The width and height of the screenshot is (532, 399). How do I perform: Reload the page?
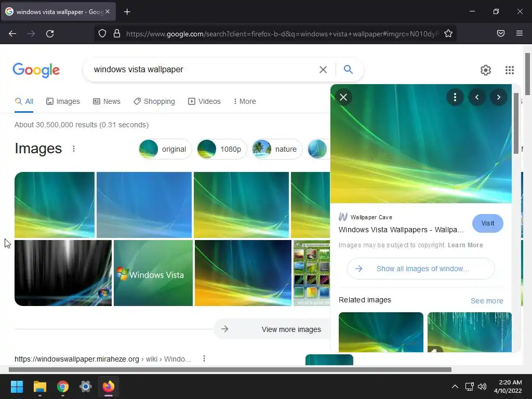pos(50,34)
